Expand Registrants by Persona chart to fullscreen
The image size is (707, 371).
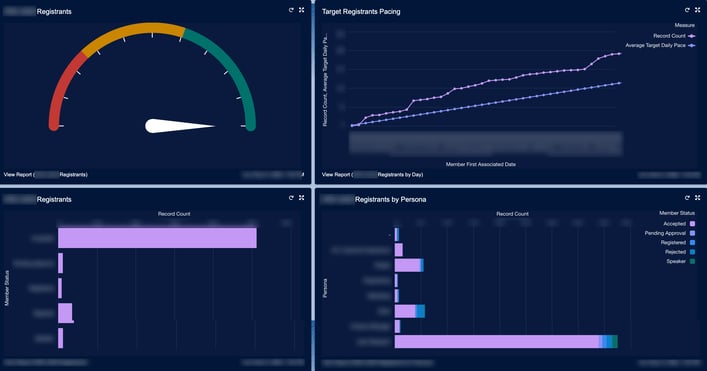click(698, 198)
